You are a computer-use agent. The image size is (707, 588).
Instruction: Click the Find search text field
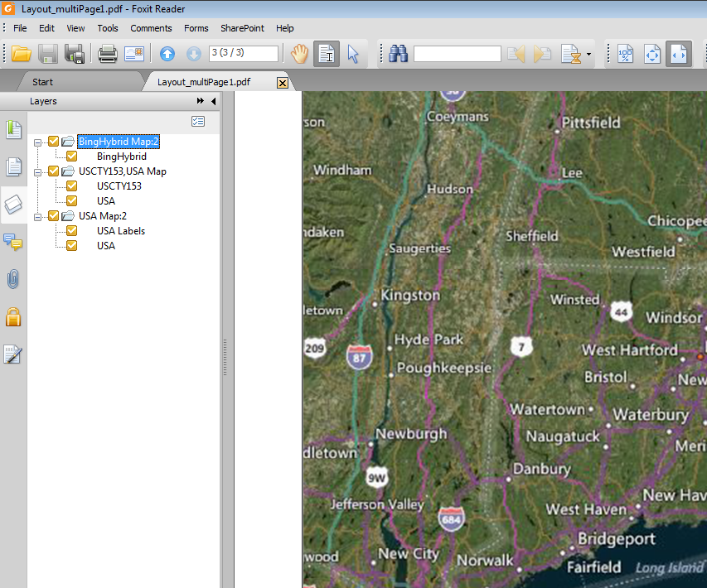(458, 54)
